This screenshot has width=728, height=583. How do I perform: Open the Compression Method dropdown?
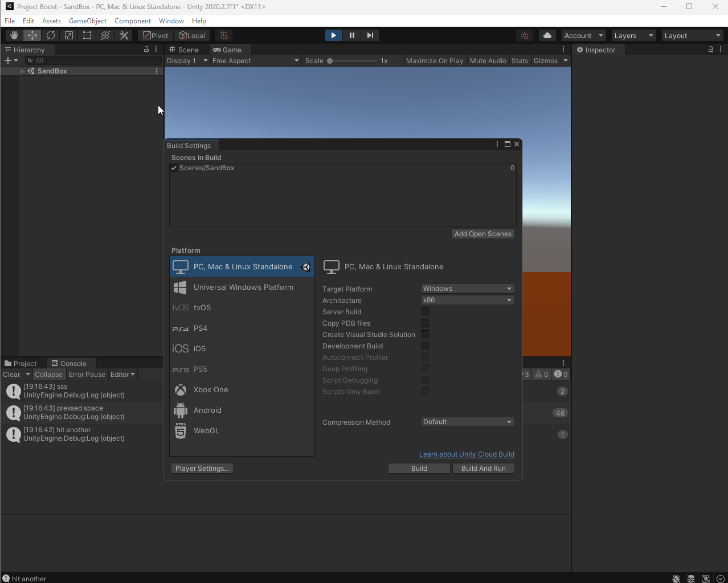(467, 422)
